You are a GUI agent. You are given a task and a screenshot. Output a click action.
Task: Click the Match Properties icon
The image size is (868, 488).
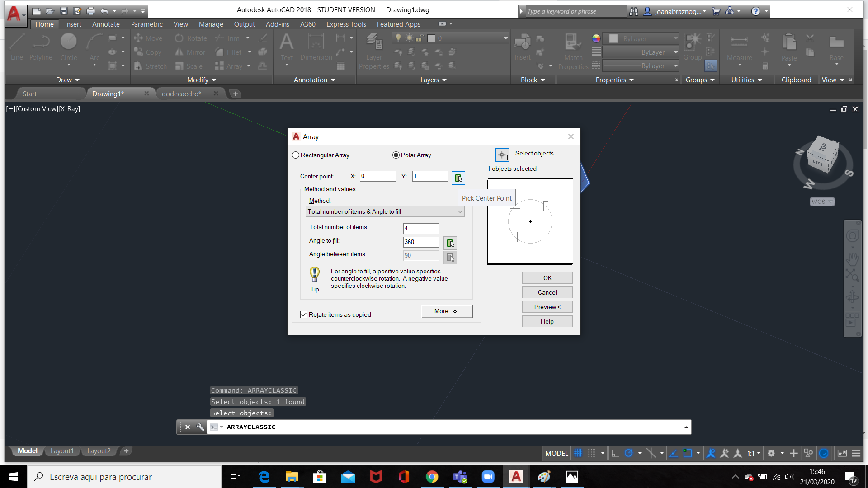(573, 51)
